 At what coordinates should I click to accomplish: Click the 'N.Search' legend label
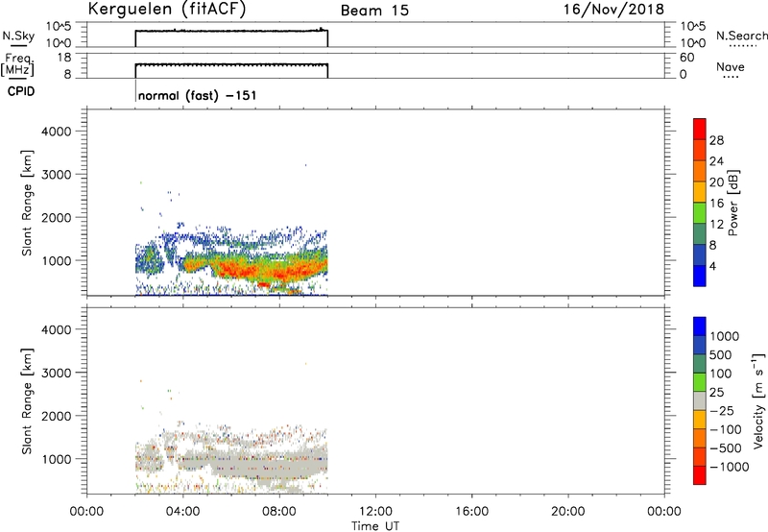point(741,36)
